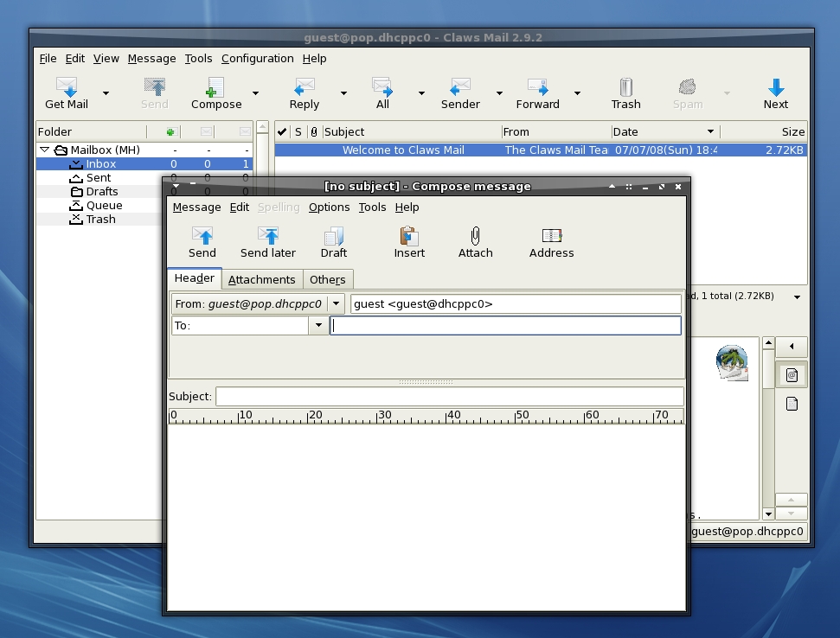The width and height of the screenshot is (840, 638).
Task: Go to Next message with arrow icon
Action: coord(776,86)
